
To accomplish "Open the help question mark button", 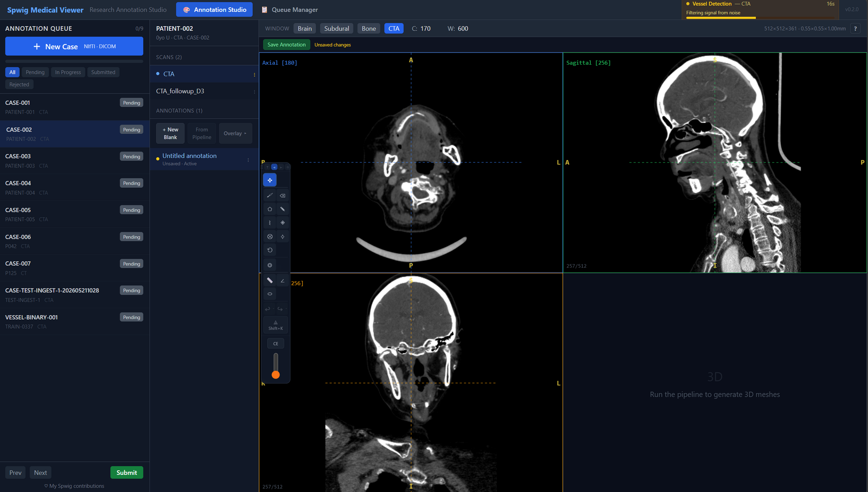I will pos(855,28).
